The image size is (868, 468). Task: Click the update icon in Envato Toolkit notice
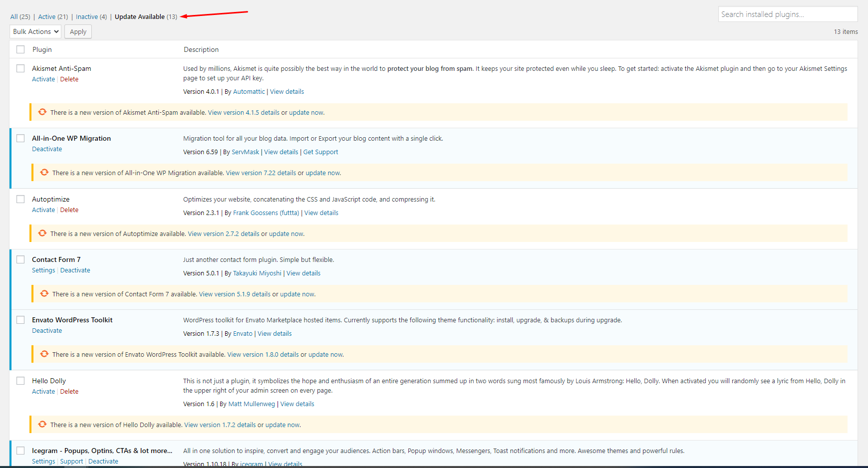click(44, 354)
